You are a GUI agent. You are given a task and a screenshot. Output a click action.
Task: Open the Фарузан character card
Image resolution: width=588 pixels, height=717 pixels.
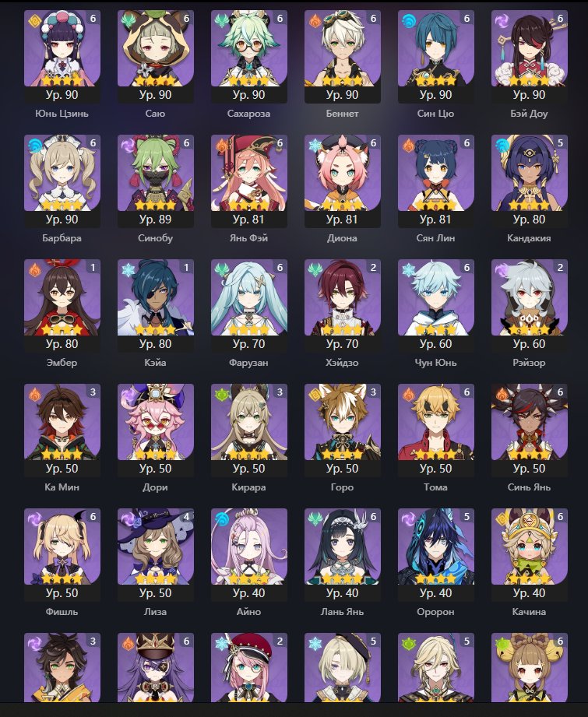coord(249,305)
